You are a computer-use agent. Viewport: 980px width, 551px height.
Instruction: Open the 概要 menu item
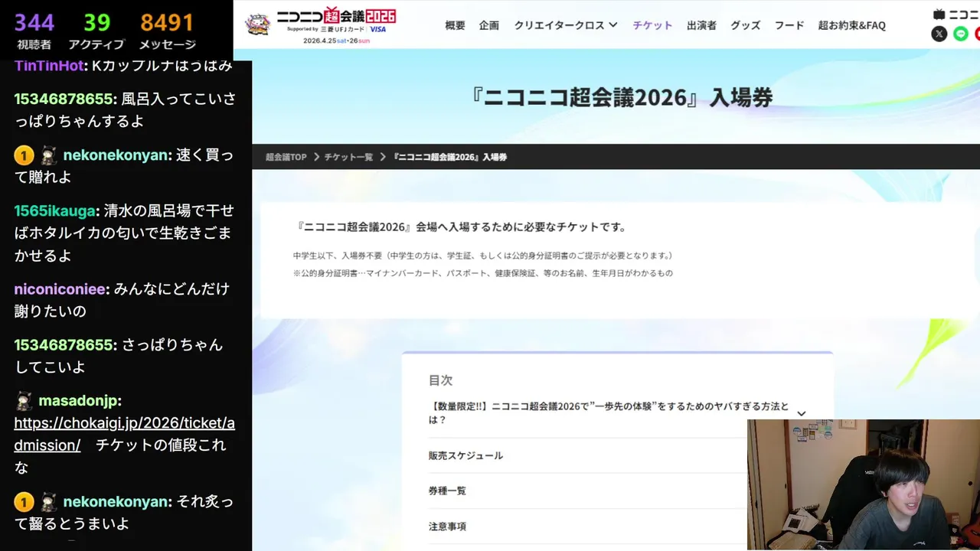tap(455, 25)
